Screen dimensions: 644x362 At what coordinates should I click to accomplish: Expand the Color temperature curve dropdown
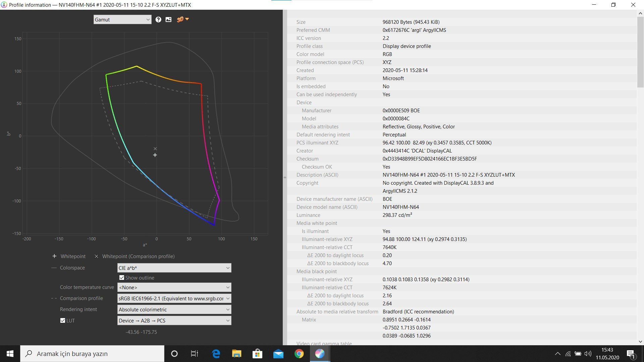(x=174, y=288)
